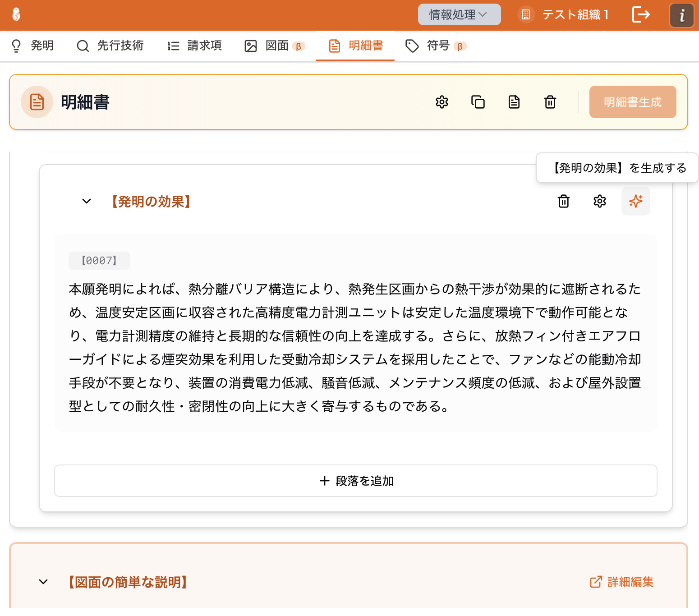Delete 明細書 using the header trash icon

tap(550, 102)
